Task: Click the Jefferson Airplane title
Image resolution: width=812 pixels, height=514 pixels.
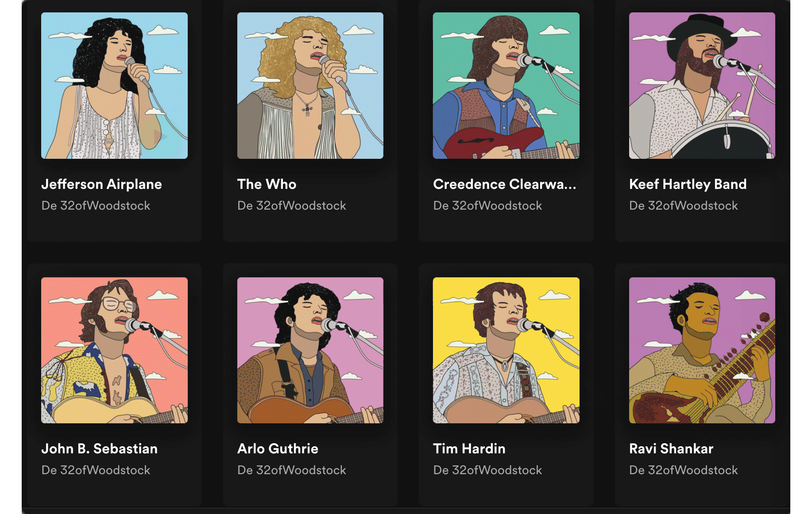Action: [101, 184]
